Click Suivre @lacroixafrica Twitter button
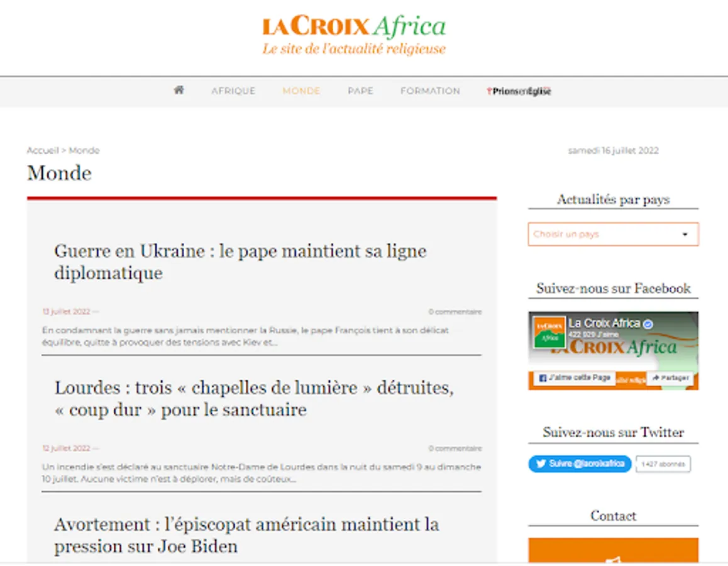Viewport: 728px width, 566px height. click(x=580, y=463)
